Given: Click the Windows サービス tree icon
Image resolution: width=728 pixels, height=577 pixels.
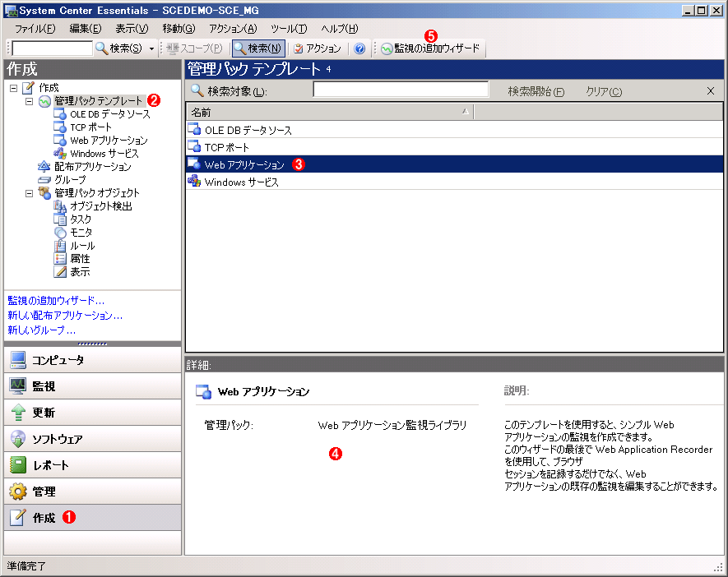Looking at the screenshot, I should [x=60, y=153].
